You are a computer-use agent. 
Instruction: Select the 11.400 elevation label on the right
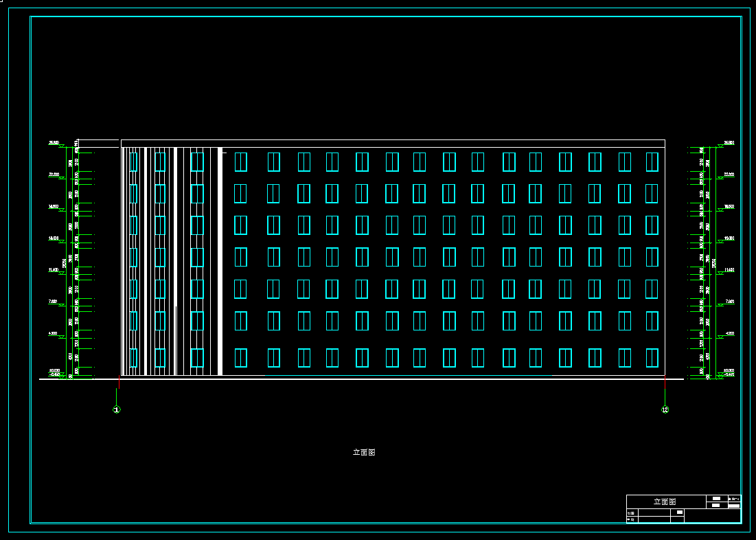(729, 270)
